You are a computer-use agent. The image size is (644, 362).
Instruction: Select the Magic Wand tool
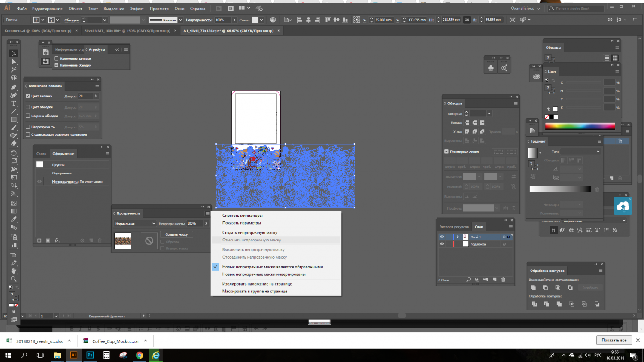click(x=14, y=70)
